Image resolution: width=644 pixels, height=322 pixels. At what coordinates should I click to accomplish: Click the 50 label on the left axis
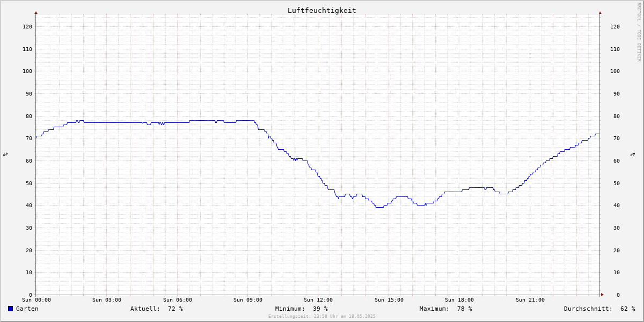coord(29,183)
